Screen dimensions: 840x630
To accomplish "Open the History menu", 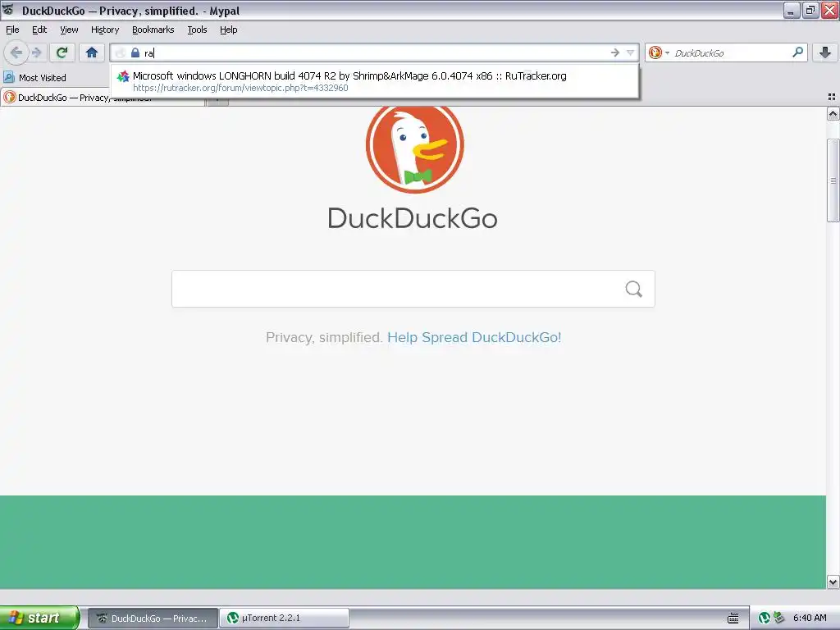I will [104, 30].
